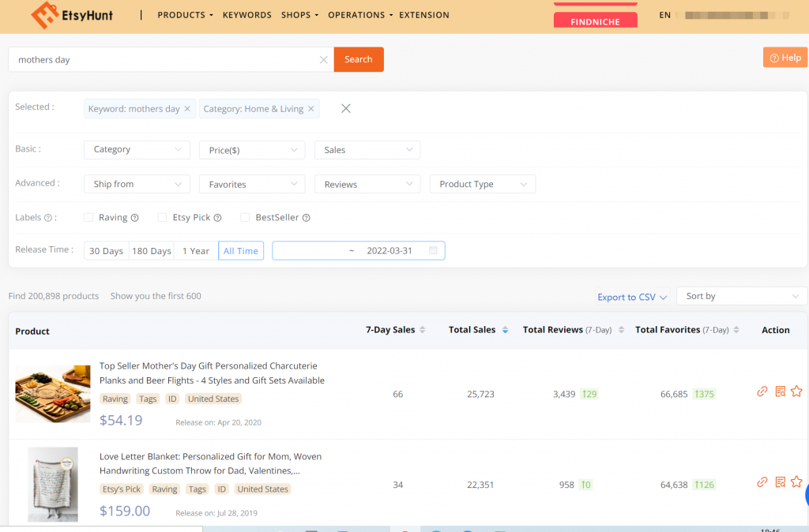This screenshot has width=809, height=532.
Task: Open the PRODUCTS navigation menu
Action: 186,15
